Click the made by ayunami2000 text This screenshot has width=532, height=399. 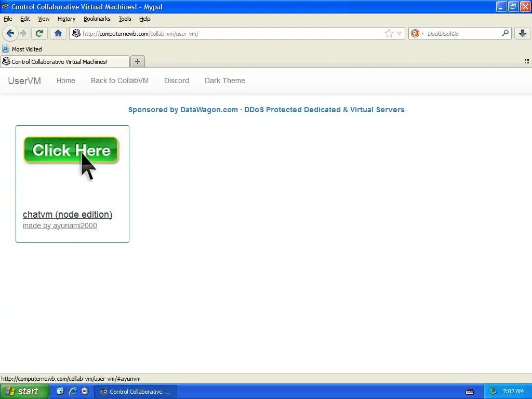tap(60, 225)
